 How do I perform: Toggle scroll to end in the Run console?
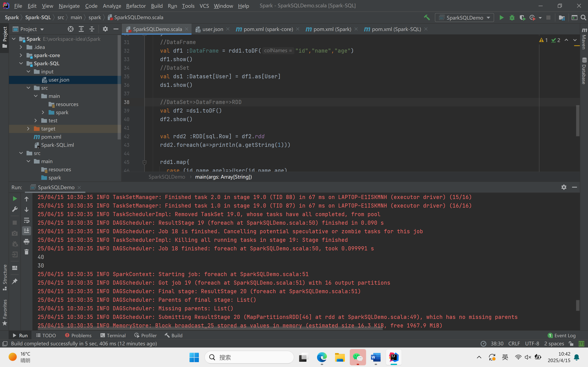point(27,231)
